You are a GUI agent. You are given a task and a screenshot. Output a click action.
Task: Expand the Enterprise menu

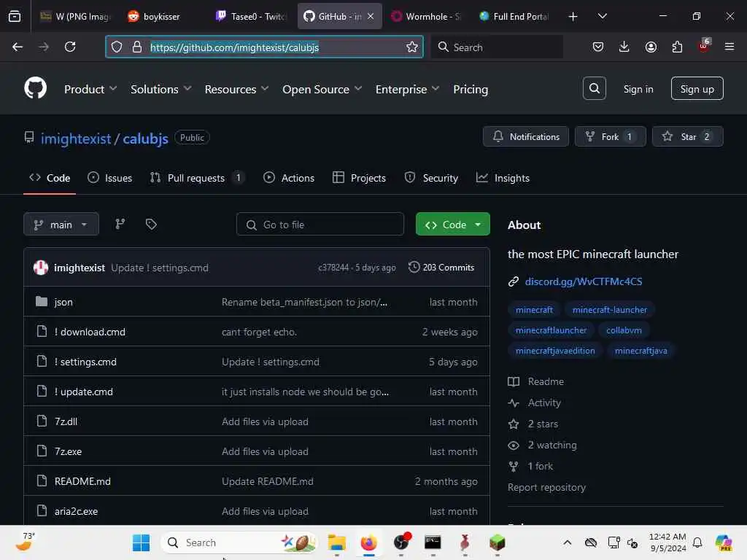click(x=407, y=89)
